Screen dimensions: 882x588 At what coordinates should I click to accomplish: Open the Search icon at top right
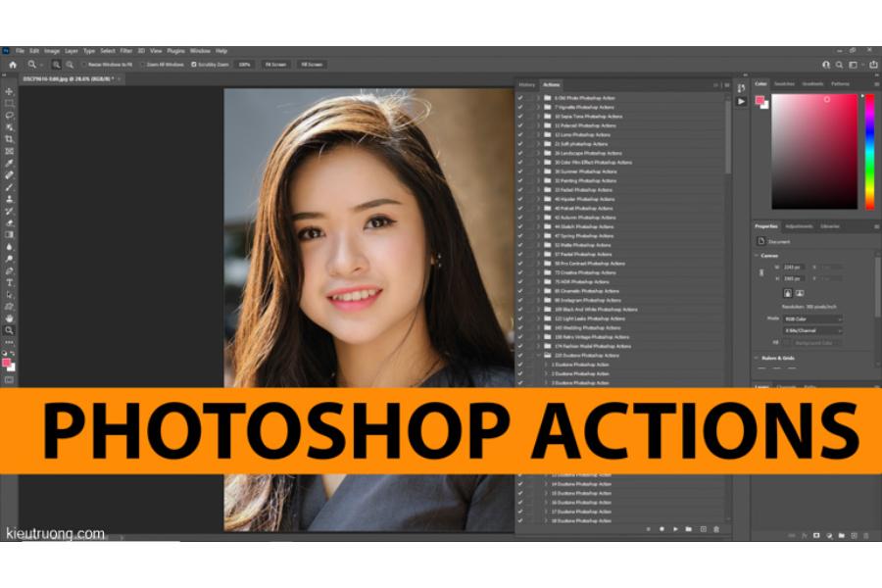(x=839, y=65)
